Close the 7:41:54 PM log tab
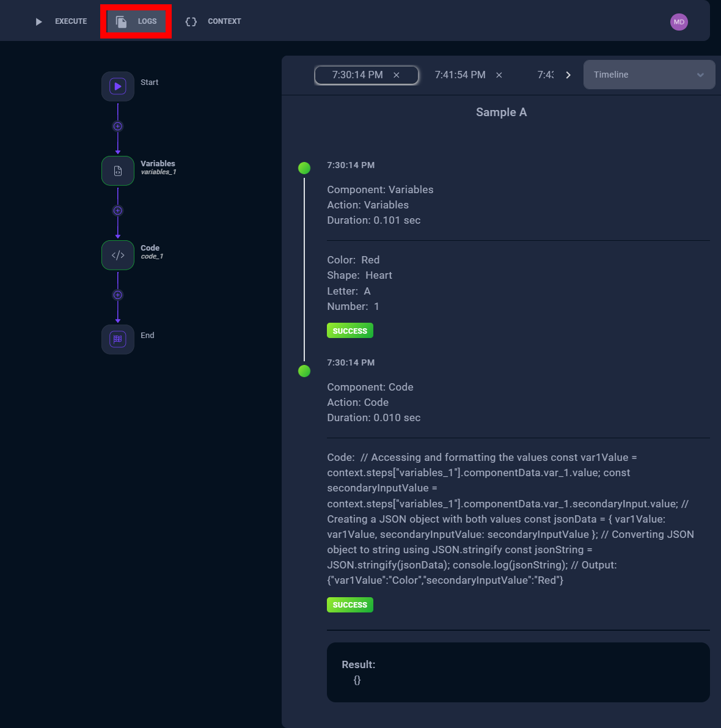Image resolution: width=721 pixels, height=728 pixels. 499,75
